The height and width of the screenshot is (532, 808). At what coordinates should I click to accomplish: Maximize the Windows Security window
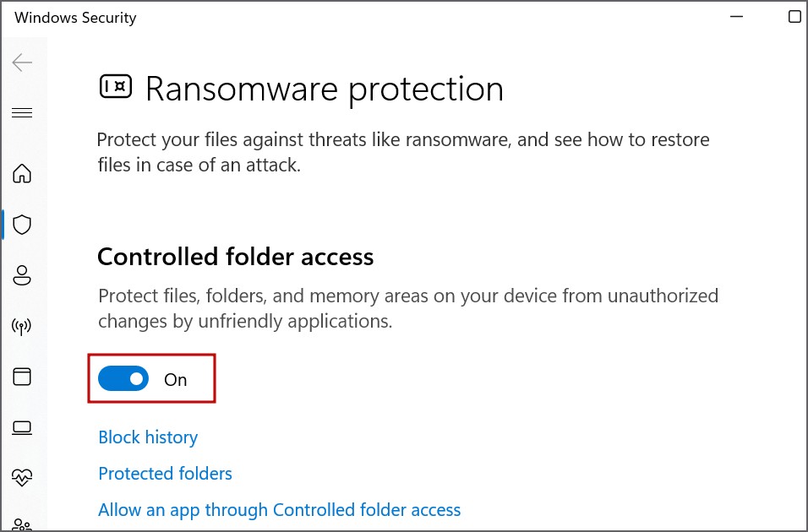pyautogui.click(x=794, y=17)
